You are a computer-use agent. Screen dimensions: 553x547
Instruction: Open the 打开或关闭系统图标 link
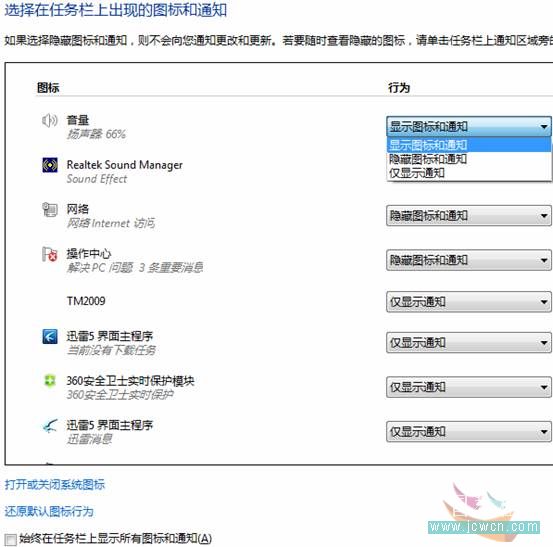coord(55,485)
